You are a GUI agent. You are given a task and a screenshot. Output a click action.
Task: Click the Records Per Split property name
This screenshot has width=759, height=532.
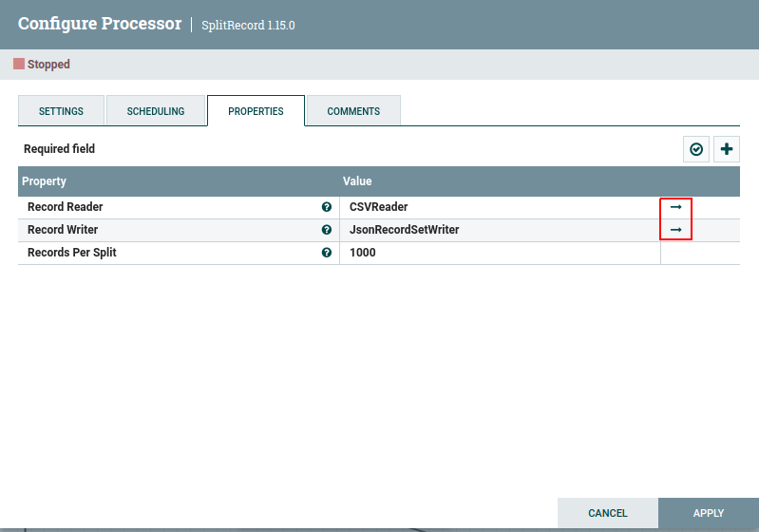click(x=72, y=253)
